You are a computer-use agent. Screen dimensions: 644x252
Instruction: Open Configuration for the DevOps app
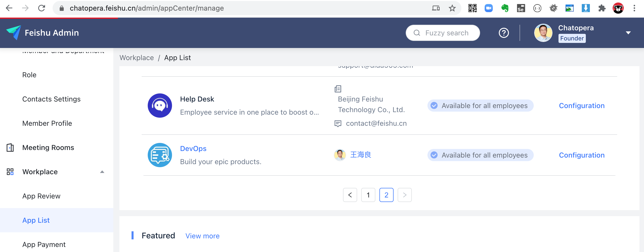(582, 155)
